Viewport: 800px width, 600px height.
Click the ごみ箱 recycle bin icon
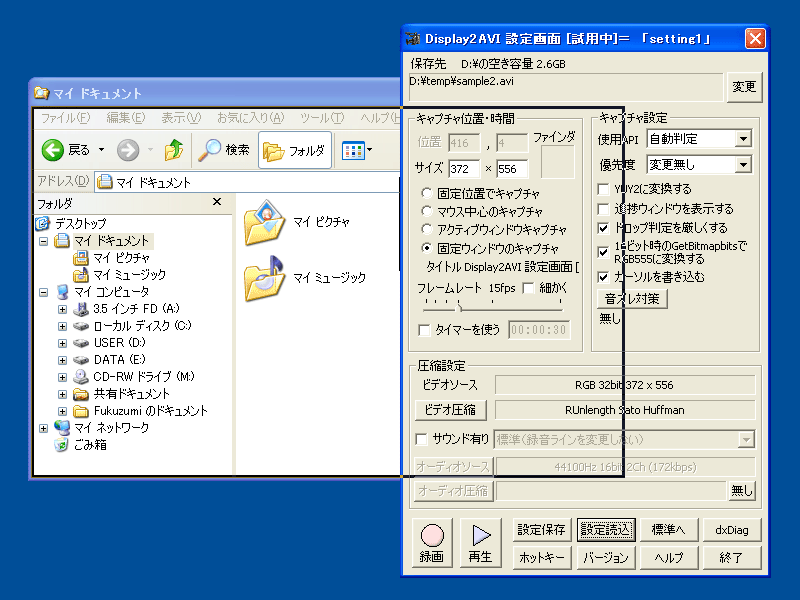[61, 445]
